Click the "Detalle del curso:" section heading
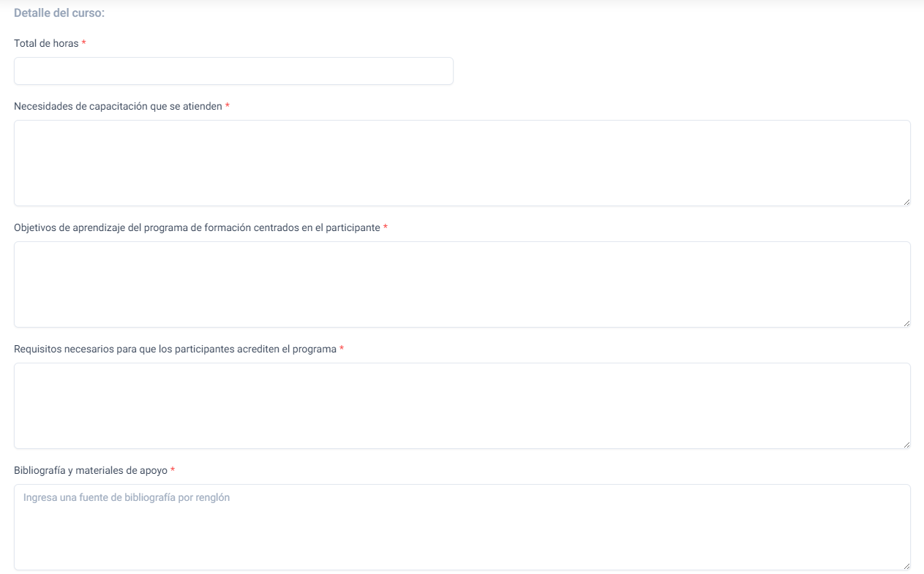The image size is (924, 574). pyautogui.click(x=59, y=13)
